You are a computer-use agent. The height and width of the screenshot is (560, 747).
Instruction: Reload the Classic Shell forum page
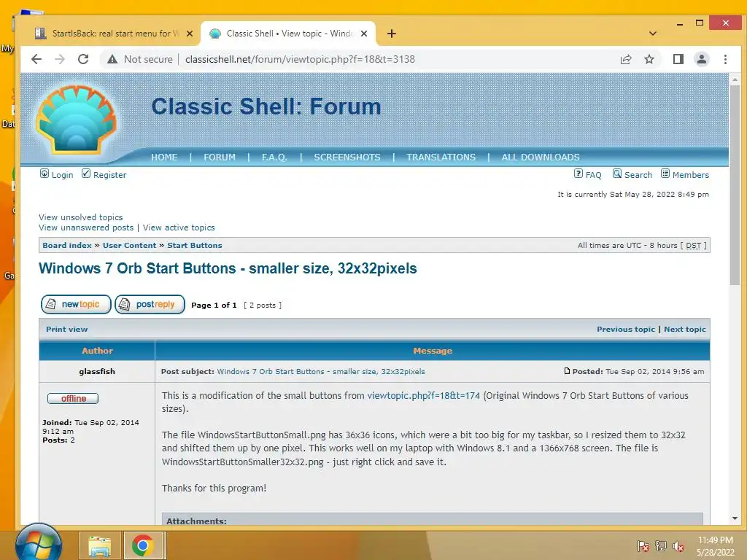click(x=83, y=59)
